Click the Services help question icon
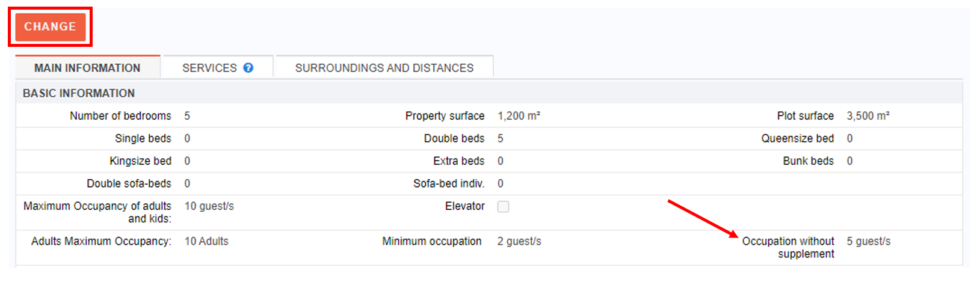The width and height of the screenshot is (980, 291). tap(248, 68)
